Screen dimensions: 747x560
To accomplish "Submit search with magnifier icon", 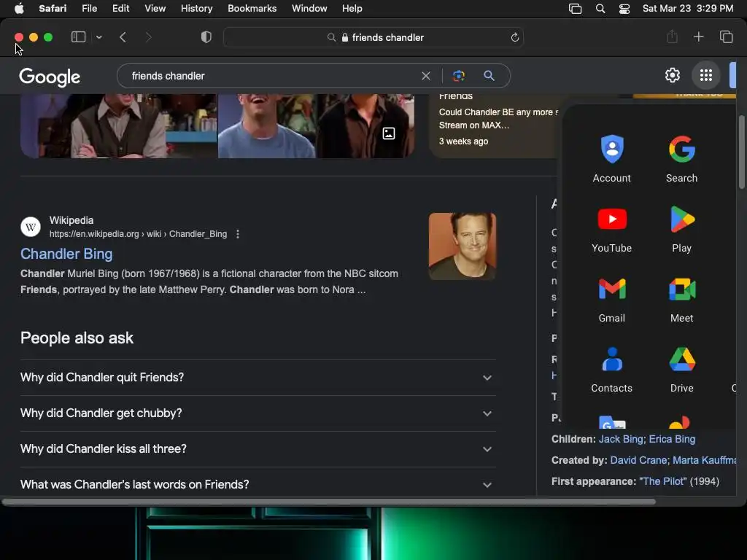I will pos(489,76).
